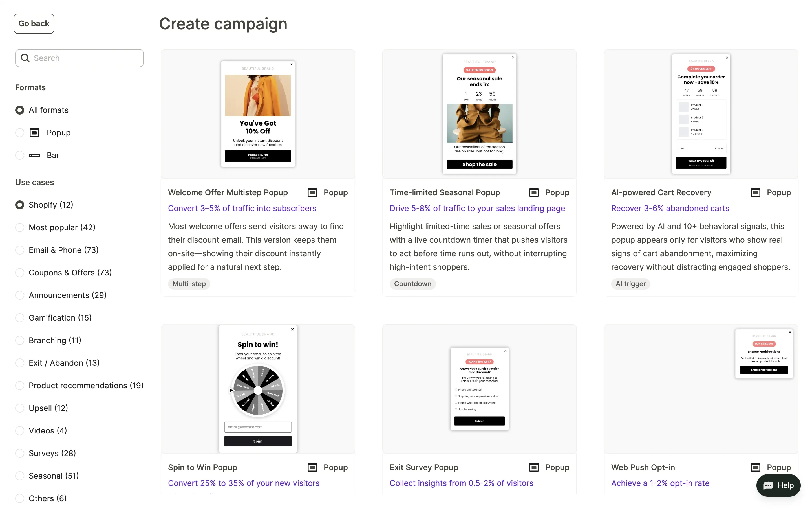Click popup icon on Time-limited Seasonal card
This screenshot has width=812, height=508.
point(534,192)
